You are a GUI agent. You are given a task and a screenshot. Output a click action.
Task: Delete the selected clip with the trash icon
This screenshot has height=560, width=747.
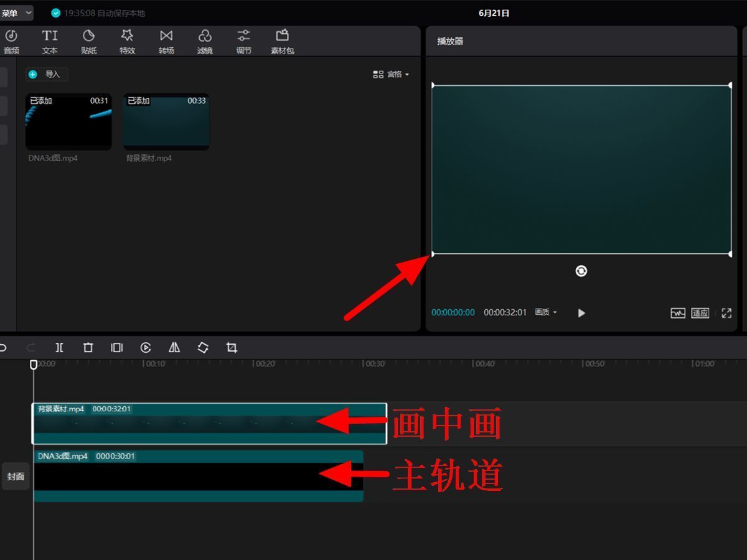88,348
